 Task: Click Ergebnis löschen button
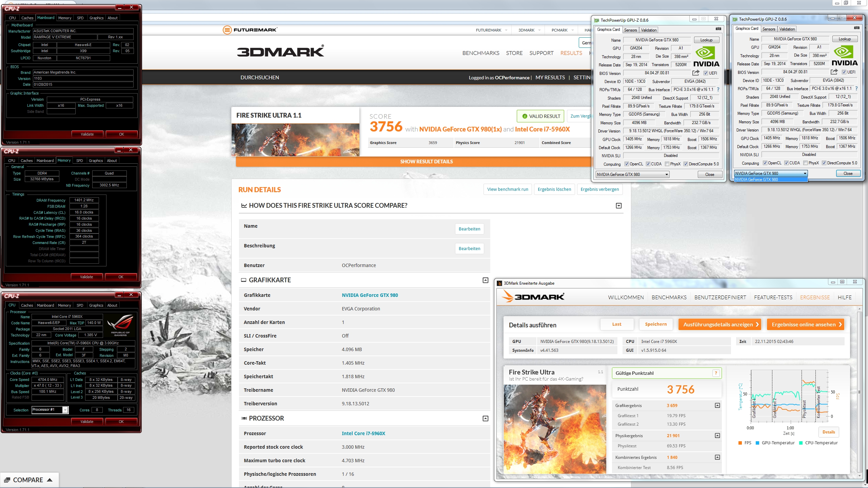tap(554, 189)
